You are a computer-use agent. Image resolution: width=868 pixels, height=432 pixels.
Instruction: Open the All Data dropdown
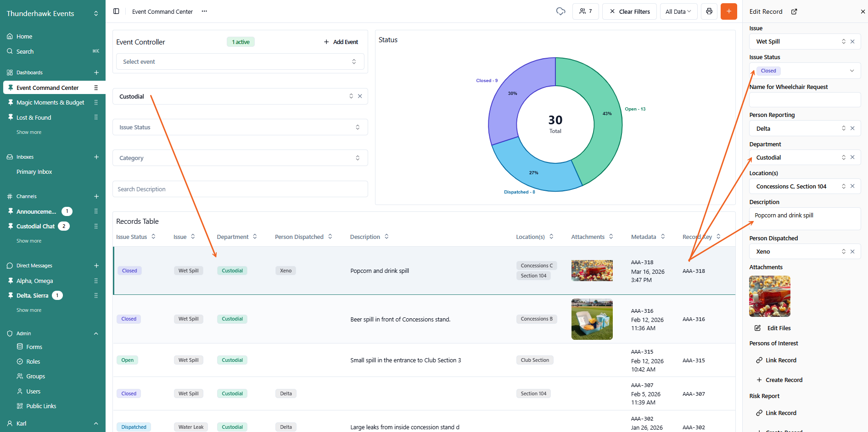coord(678,11)
